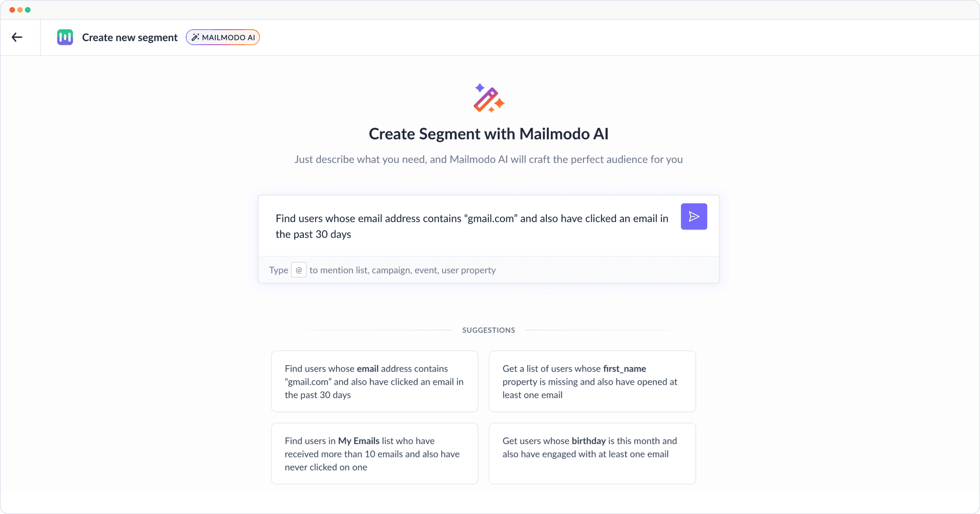
Task: Select the gmail.com clicked email suggestion card
Action: pos(374,381)
